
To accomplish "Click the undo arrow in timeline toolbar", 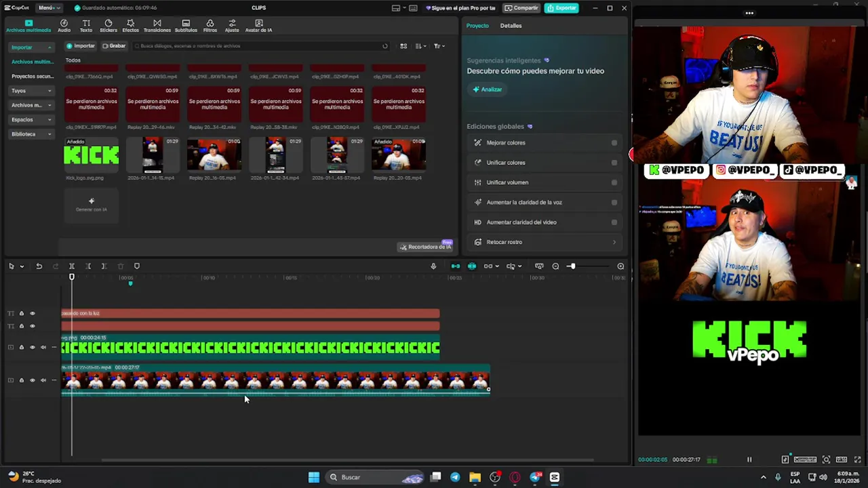I will tap(39, 266).
